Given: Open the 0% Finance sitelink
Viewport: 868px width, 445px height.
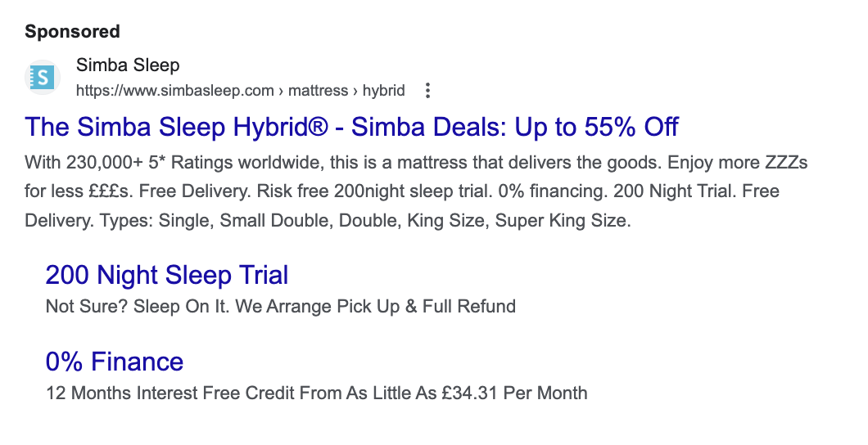Looking at the screenshot, I should click(x=115, y=361).
